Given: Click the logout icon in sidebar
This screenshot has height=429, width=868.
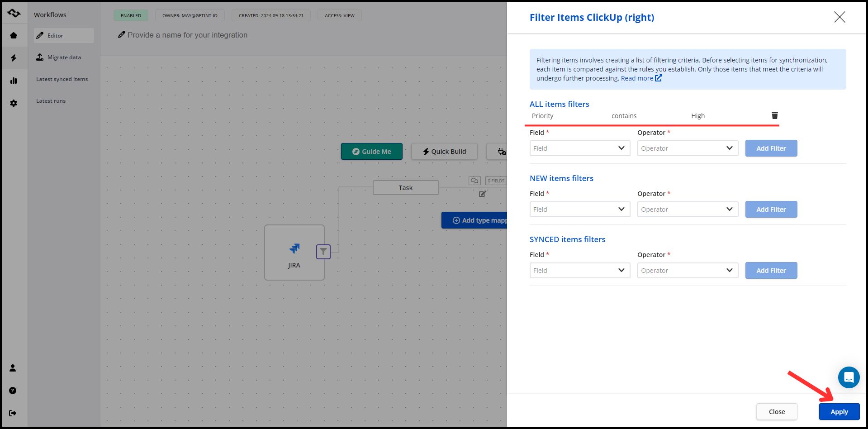Looking at the screenshot, I should click(13, 413).
